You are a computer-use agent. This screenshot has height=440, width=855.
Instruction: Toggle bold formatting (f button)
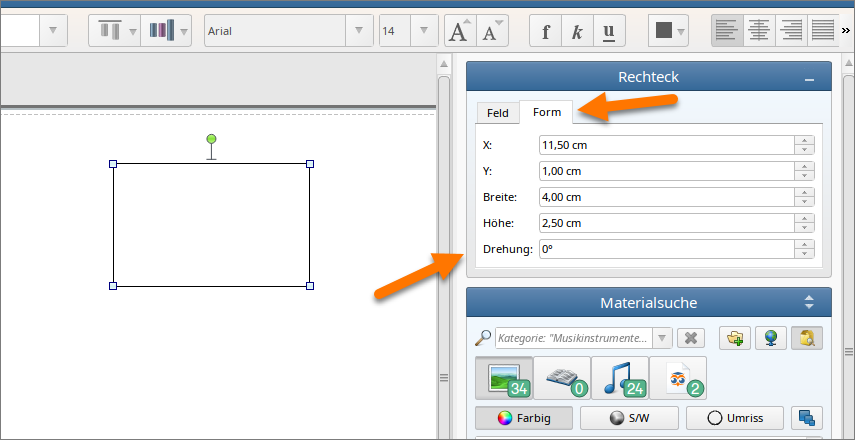[546, 31]
